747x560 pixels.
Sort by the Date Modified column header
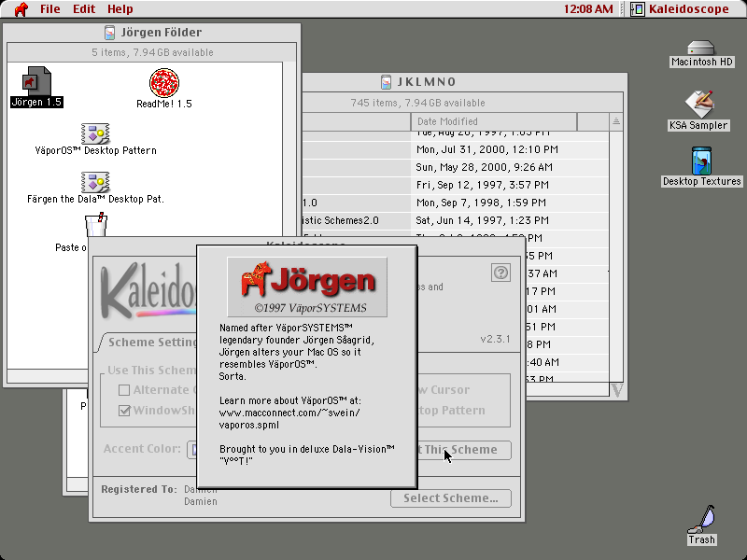click(494, 121)
